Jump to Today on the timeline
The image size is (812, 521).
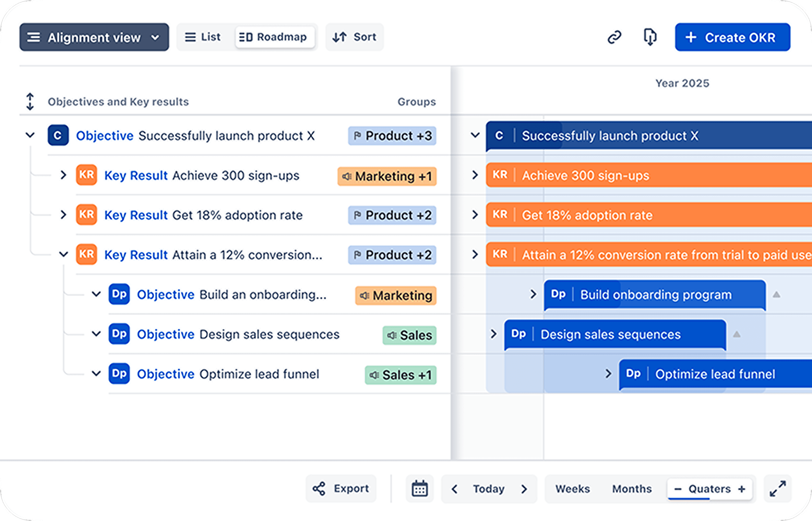pos(489,489)
